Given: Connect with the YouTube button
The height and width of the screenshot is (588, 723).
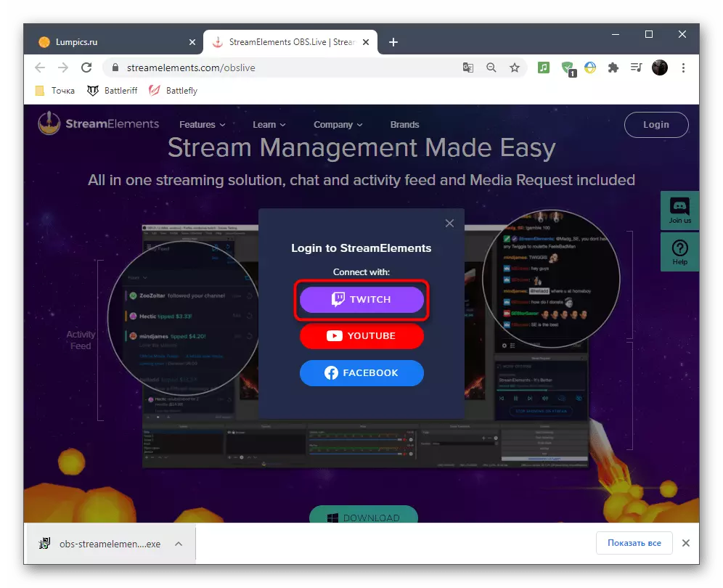Looking at the screenshot, I should pyautogui.click(x=361, y=335).
